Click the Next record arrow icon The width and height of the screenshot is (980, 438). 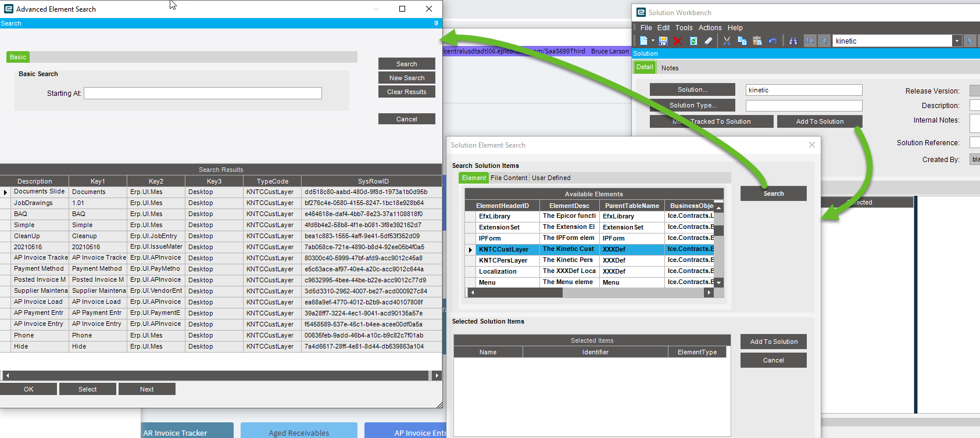tap(970, 41)
